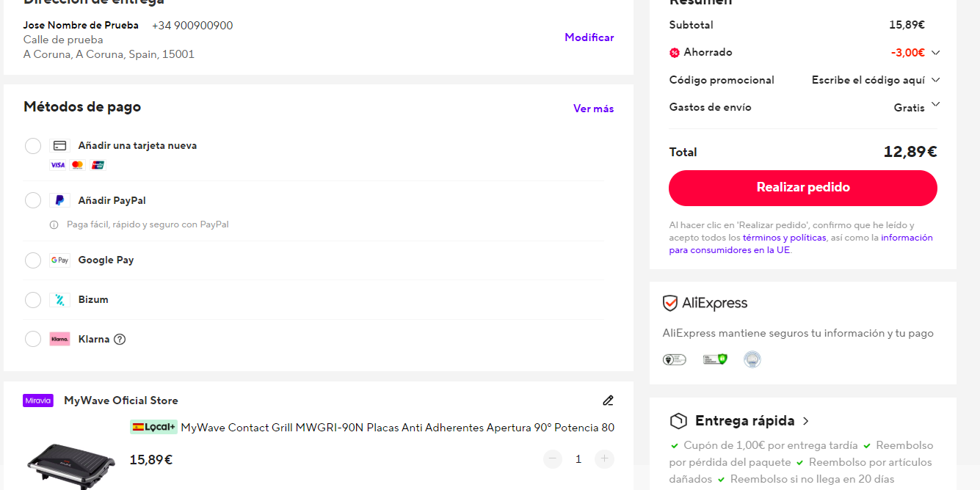Decrease quantity with the minus button
Screen dimensions: 980x490
tap(553, 459)
